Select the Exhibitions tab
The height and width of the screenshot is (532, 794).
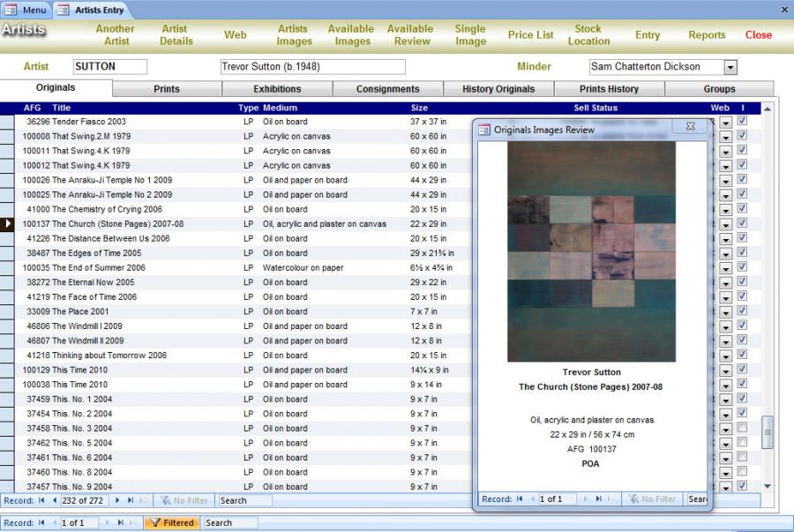pos(277,88)
